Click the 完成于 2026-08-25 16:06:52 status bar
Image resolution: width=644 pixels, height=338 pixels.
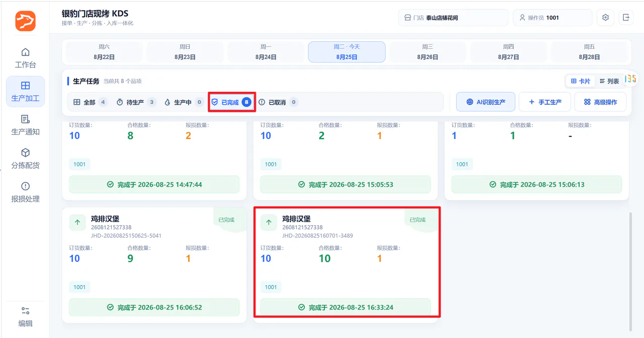point(154,307)
